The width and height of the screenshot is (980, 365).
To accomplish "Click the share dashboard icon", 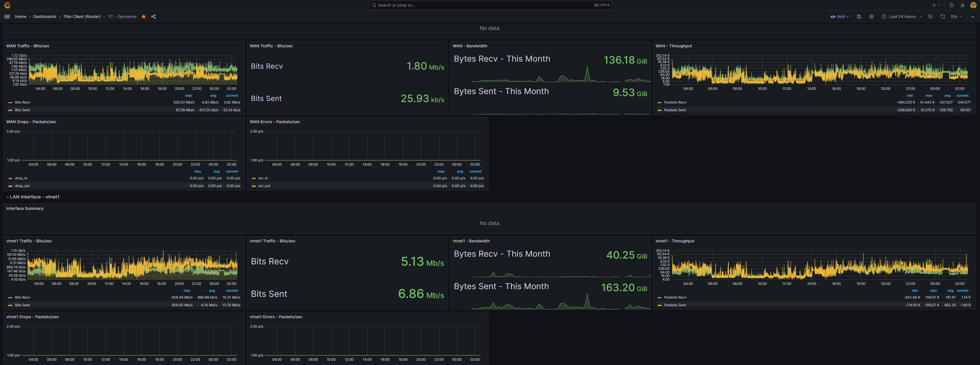I will (x=153, y=17).
